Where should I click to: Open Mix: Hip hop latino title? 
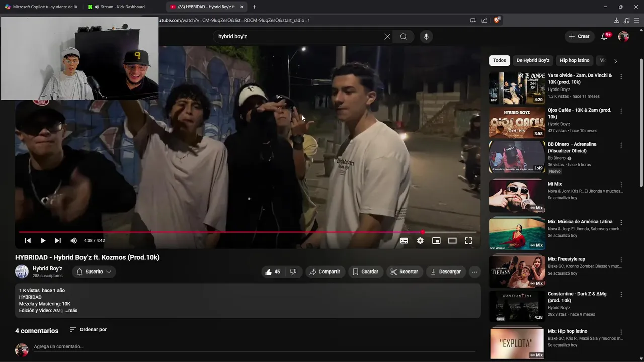point(568,331)
